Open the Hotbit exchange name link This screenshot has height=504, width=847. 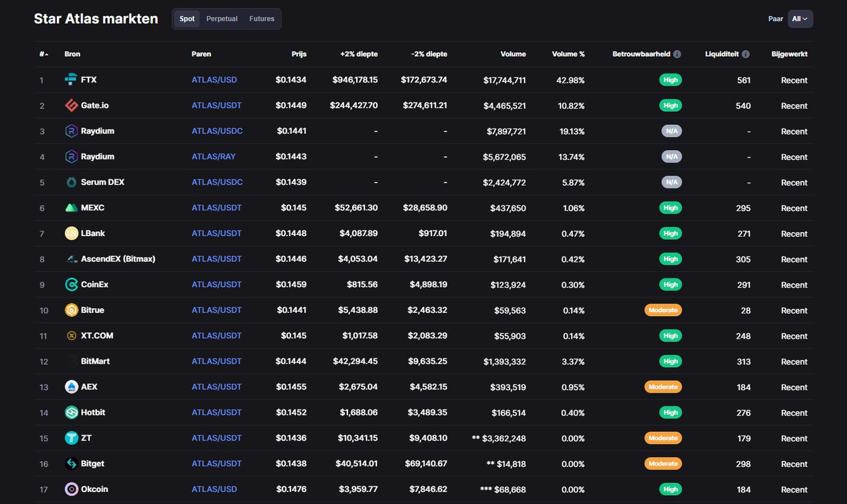pos(93,413)
